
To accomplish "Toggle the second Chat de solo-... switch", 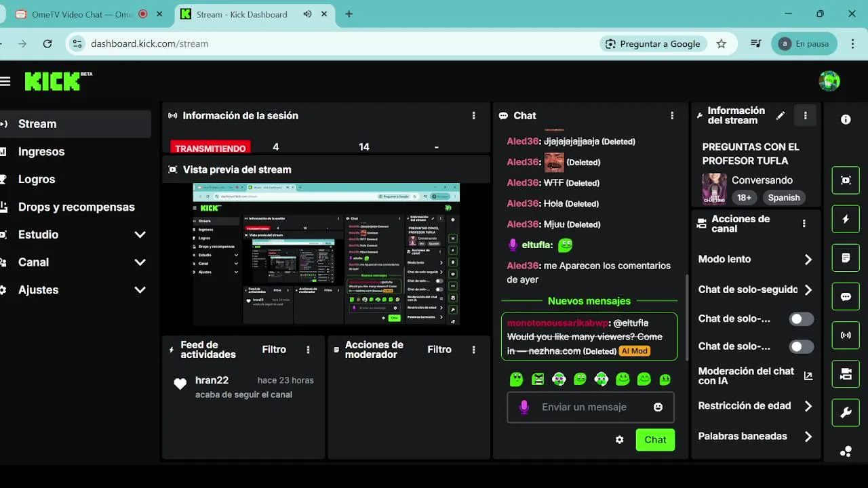I will pos(801,346).
